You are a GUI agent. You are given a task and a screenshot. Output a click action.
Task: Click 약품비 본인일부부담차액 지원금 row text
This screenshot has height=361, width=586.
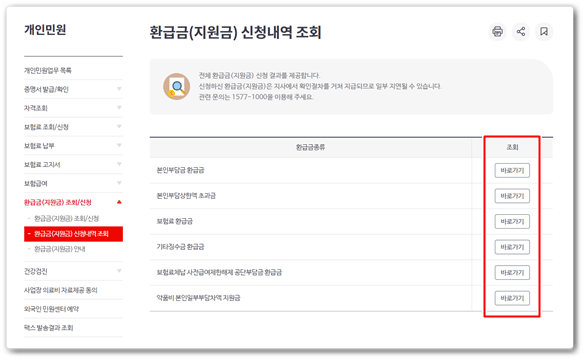[x=198, y=298]
